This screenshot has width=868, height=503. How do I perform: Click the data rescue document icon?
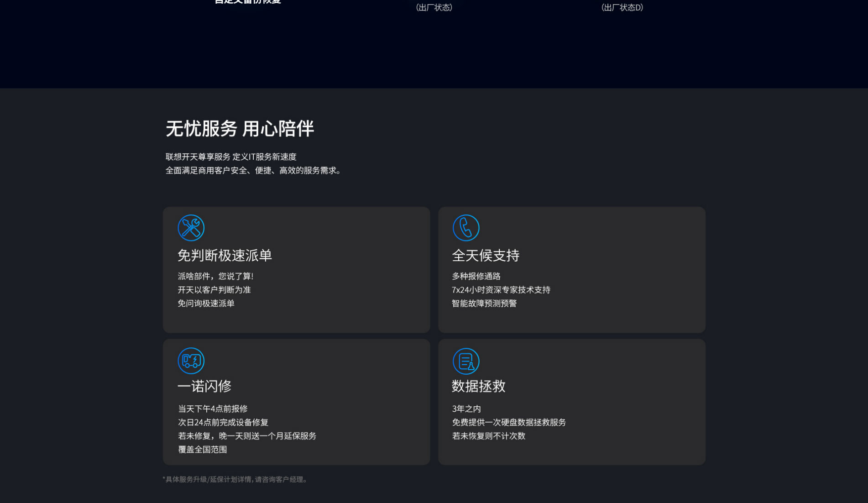tap(465, 361)
